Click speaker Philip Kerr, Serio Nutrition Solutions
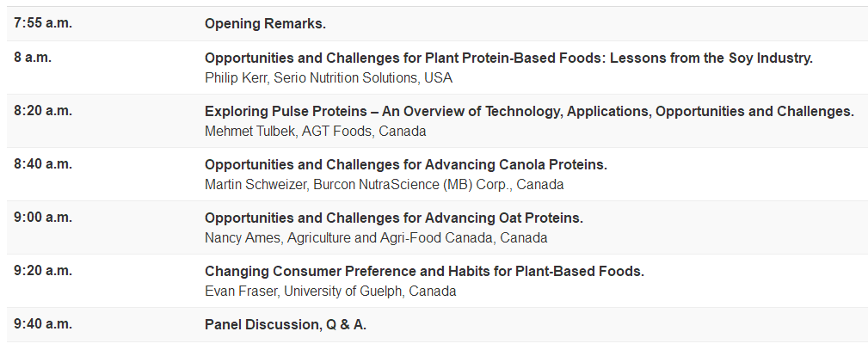The height and width of the screenshot is (350, 868). tap(328, 78)
